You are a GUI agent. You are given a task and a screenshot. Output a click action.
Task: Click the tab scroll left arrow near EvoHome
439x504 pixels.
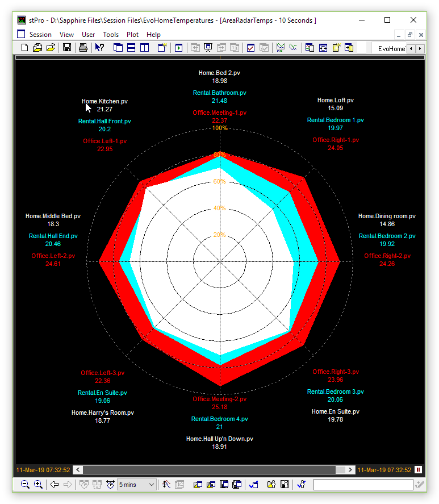click(x=411, y=48)
